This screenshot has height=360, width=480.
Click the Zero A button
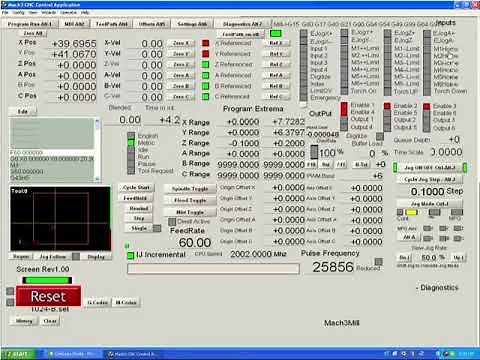[x=181, y=76]
